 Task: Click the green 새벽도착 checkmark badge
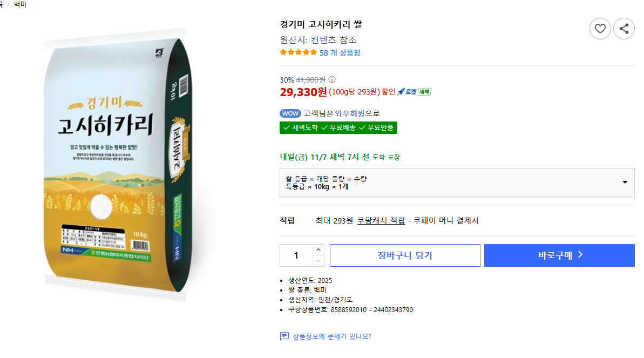(x=300, y=127)
